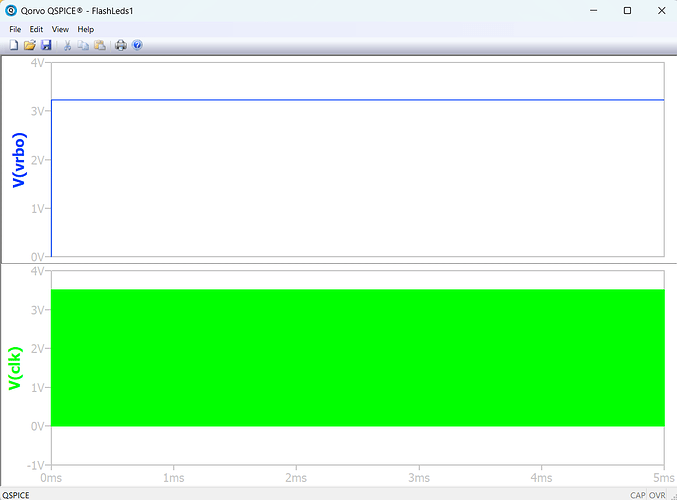
Task: Print the waveform with printer icon
Action: click(x=121, y=45)
